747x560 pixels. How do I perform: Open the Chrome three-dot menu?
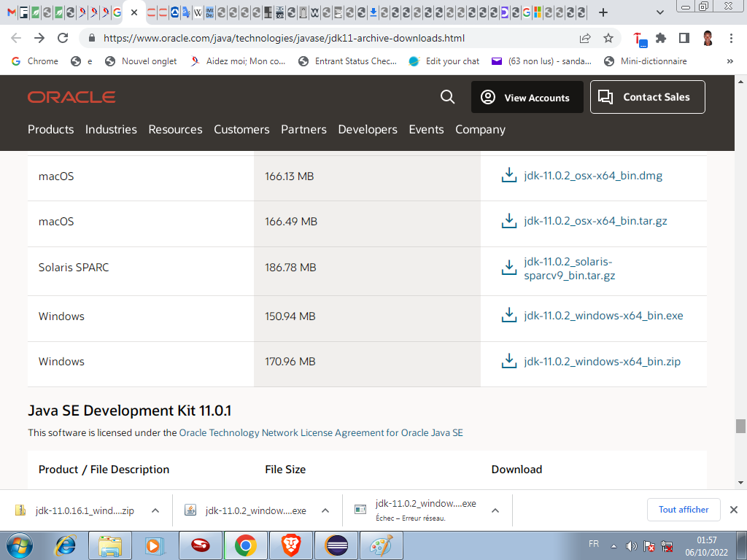[731, 38]
